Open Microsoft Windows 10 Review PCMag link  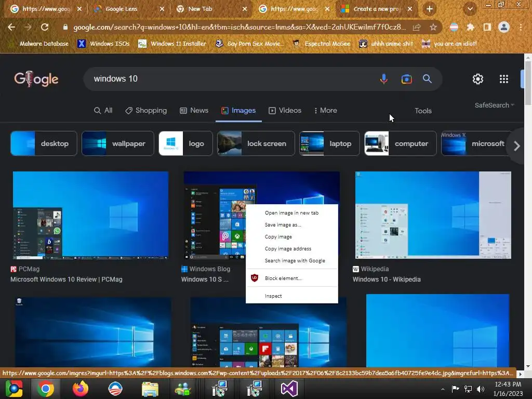tap(66, 280)
